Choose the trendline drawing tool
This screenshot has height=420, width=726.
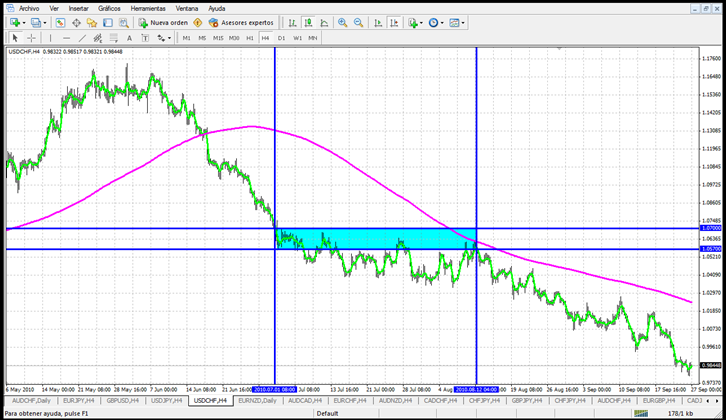[83, 38]
